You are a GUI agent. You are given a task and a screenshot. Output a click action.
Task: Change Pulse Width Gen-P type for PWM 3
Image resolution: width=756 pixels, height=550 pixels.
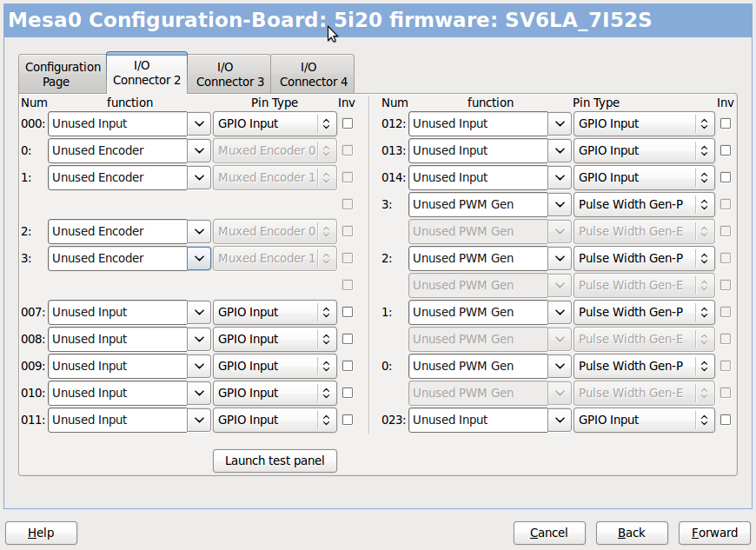[x=644, y=205]
